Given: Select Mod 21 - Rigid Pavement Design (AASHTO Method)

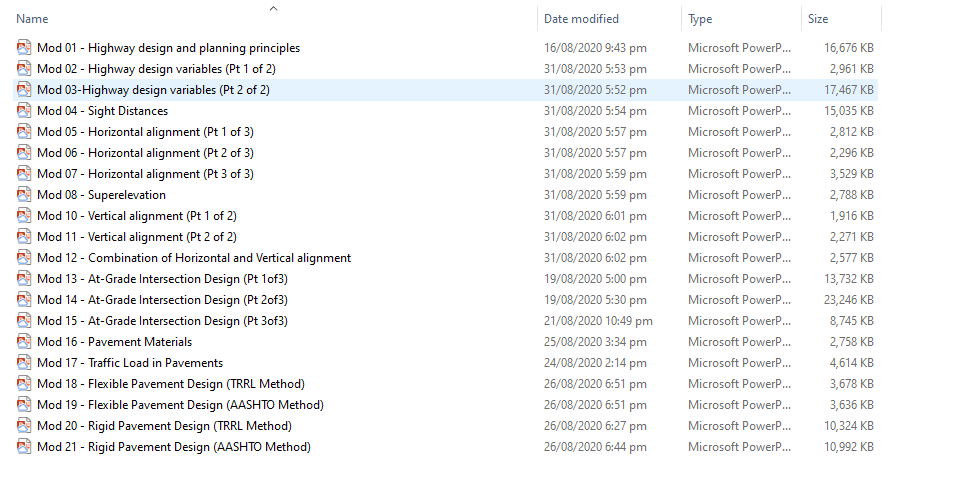Looking at the screenshot, I should [174, 447].
